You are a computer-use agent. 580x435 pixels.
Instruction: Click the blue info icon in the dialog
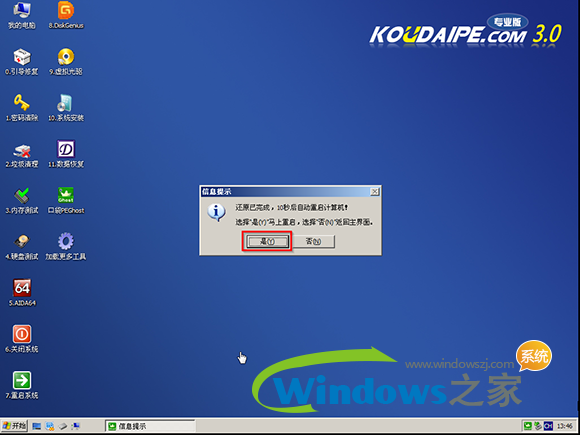click(x=216, y=212)
